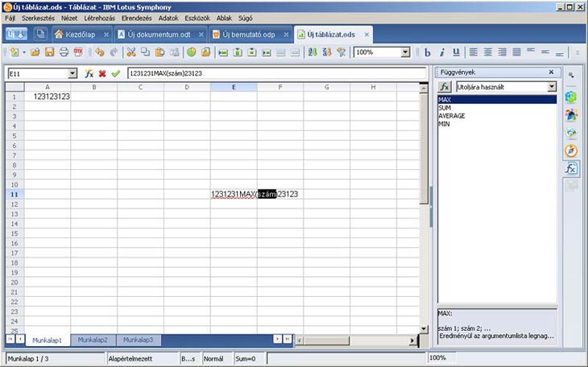Click the Print icon in the toolbar
This screenshot has height=367, width=588.
click(x=64, y=52)
